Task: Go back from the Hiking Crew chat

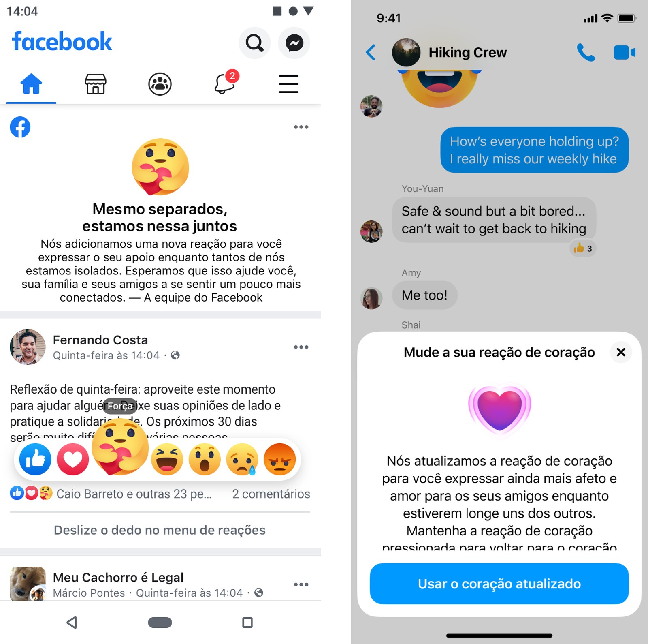Action: pyautogui.click(x=371, y=52)
